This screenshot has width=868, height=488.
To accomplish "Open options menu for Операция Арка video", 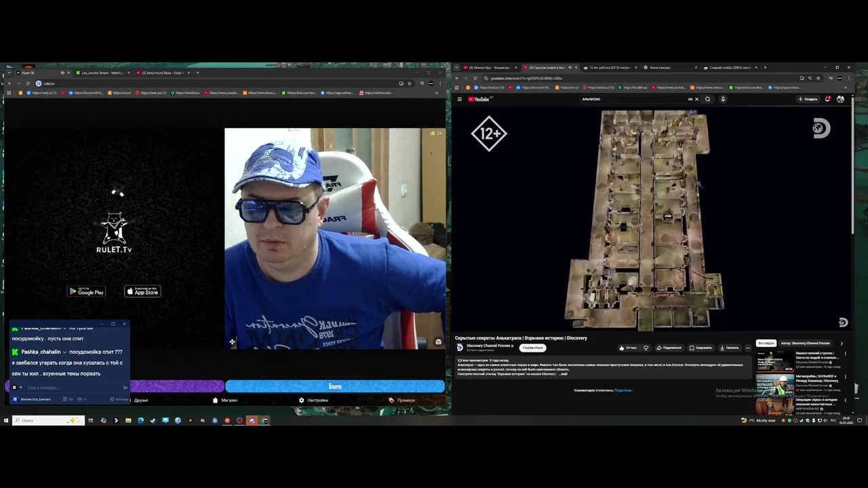I will (x=845, y=401).
